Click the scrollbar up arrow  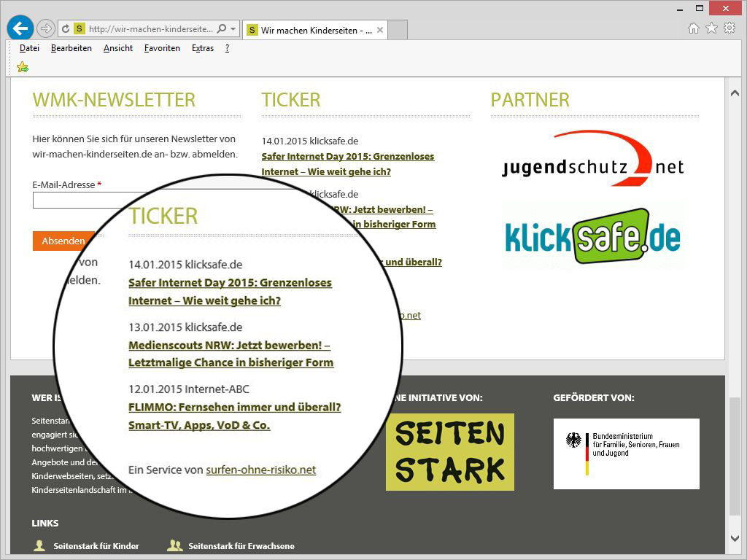735,93
